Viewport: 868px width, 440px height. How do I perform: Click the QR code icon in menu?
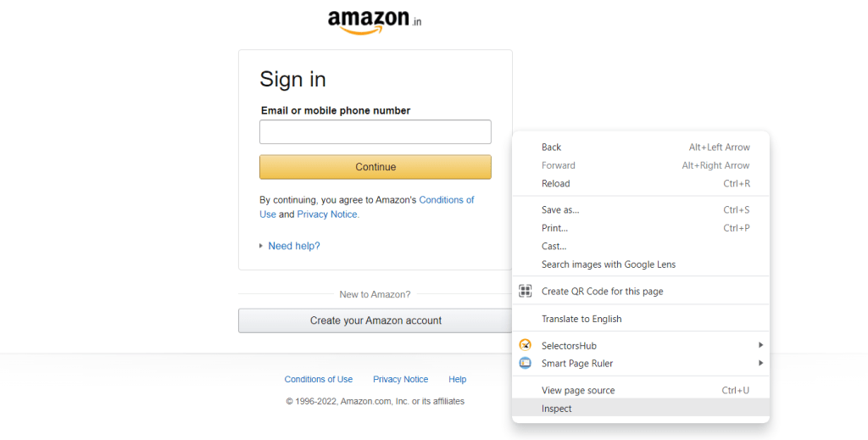click(526, 292)
